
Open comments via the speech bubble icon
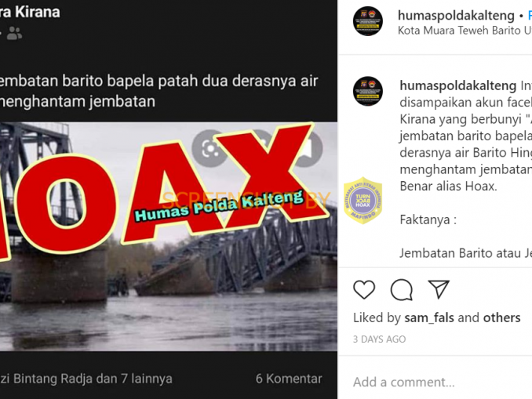pos(402,290)
